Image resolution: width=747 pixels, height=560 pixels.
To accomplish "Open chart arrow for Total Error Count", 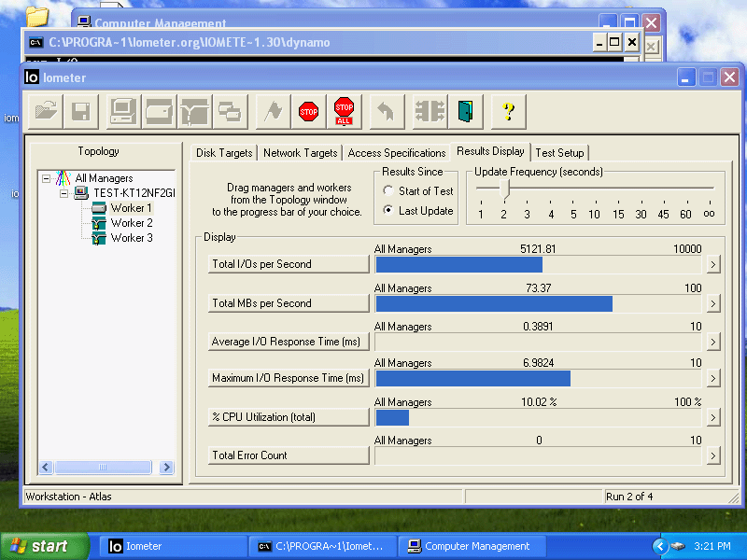I will (x=713, y=455).
